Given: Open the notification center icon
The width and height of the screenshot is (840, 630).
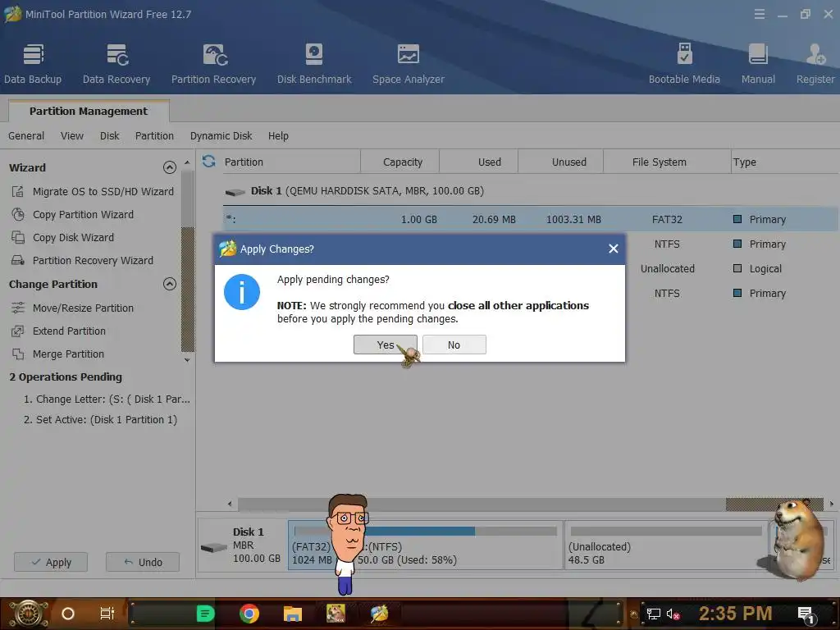Looking at the screenshot, I should 806,614.
